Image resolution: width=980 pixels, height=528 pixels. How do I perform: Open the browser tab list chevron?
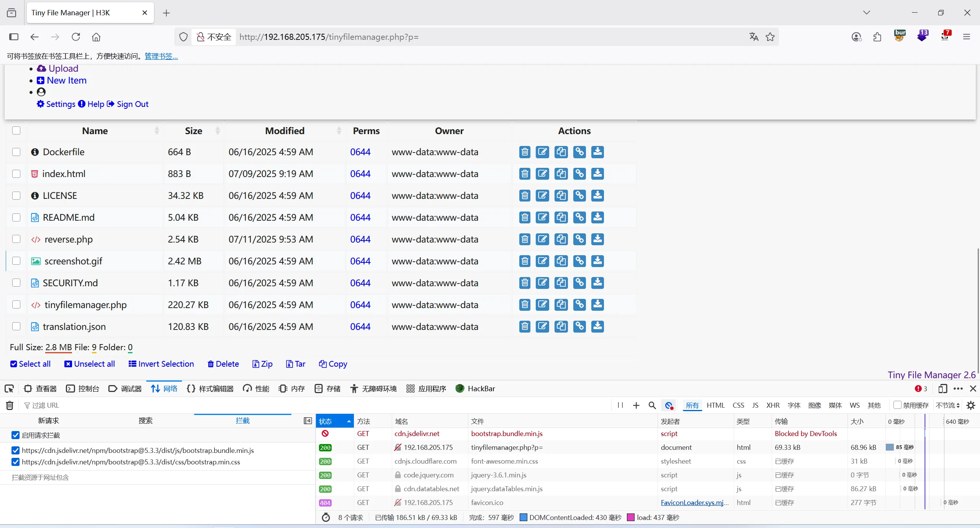click(866, 13)
